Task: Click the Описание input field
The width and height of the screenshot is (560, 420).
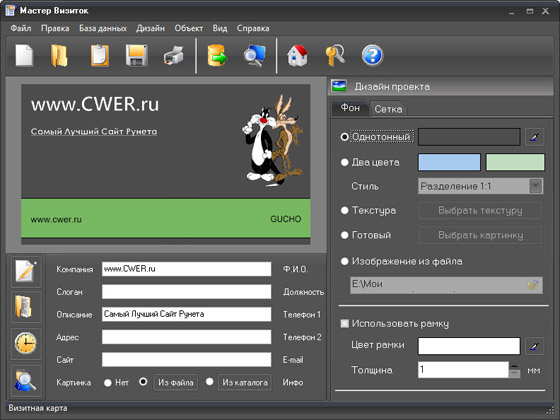Action: click(186, 314)
